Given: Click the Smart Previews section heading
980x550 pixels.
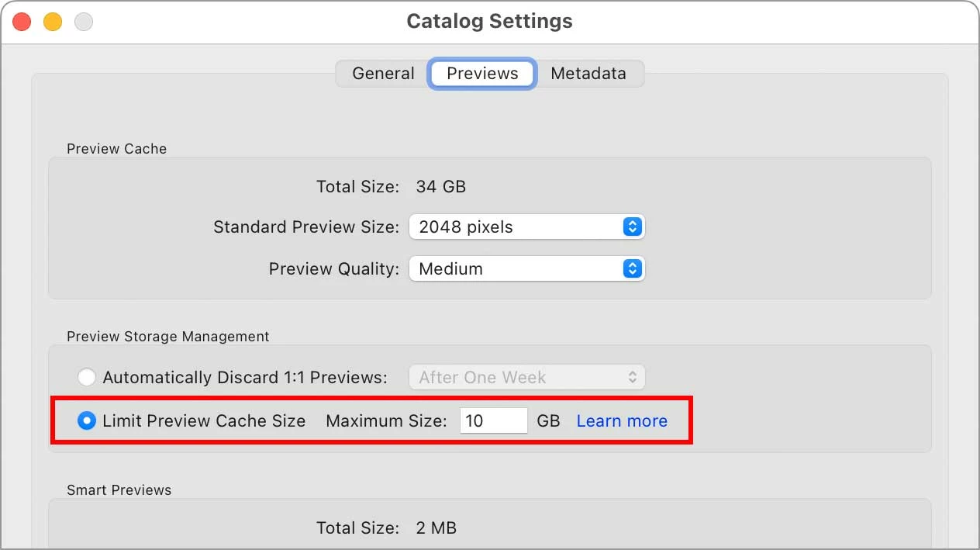Looking at the screenshot, I should (119, 490).
